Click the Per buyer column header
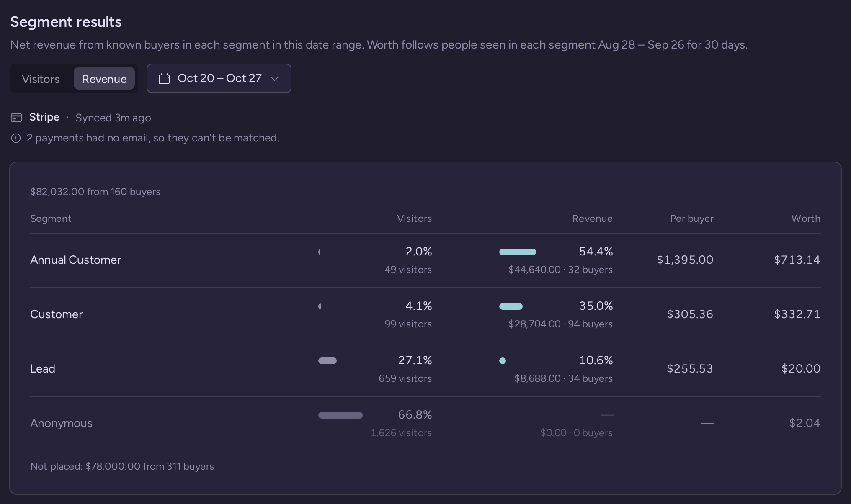This screenshot has height=504, width=851. pos(691,219)
